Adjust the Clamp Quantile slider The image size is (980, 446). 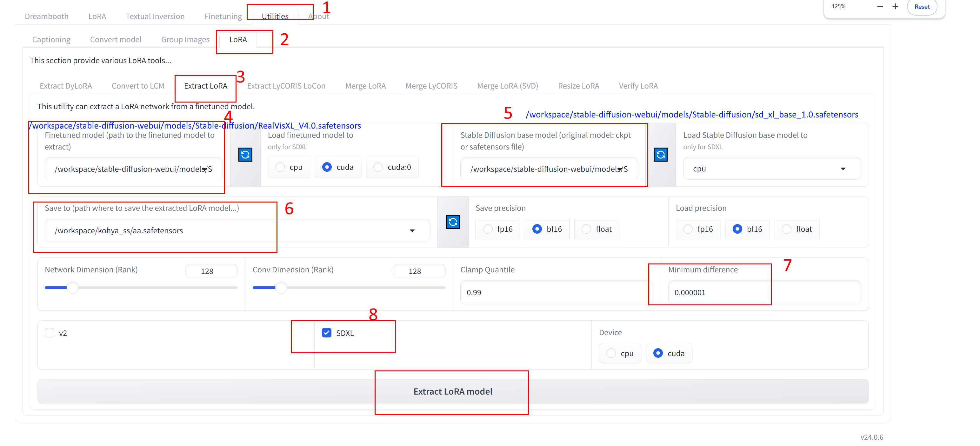[556, 292]
